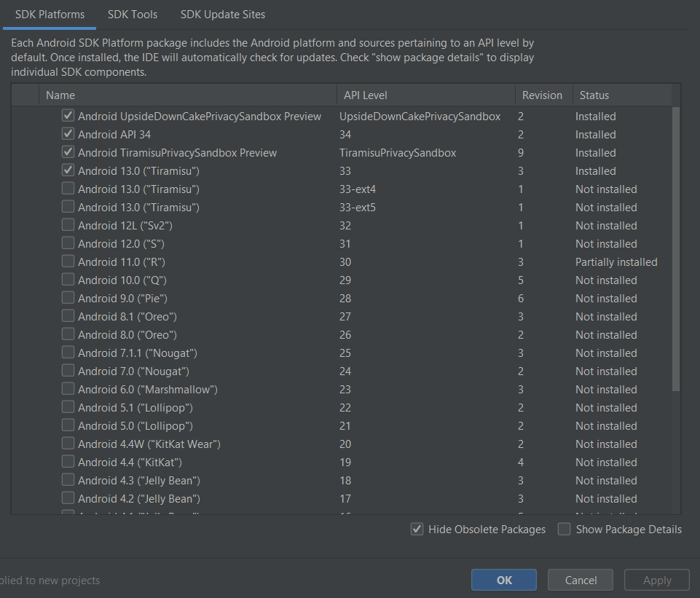Click the Installed status of Android API 34
The width and height of the screenshot is (700, 598).
pos(596,134)
